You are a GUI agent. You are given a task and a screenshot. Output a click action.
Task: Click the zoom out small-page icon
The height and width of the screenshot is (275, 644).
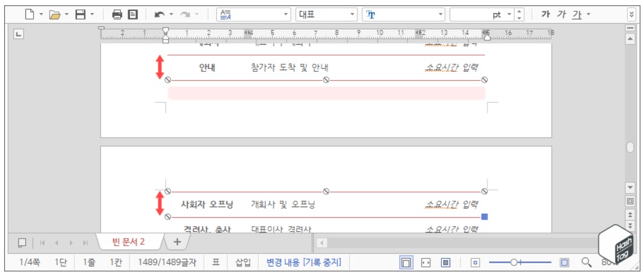pos(475,262)
